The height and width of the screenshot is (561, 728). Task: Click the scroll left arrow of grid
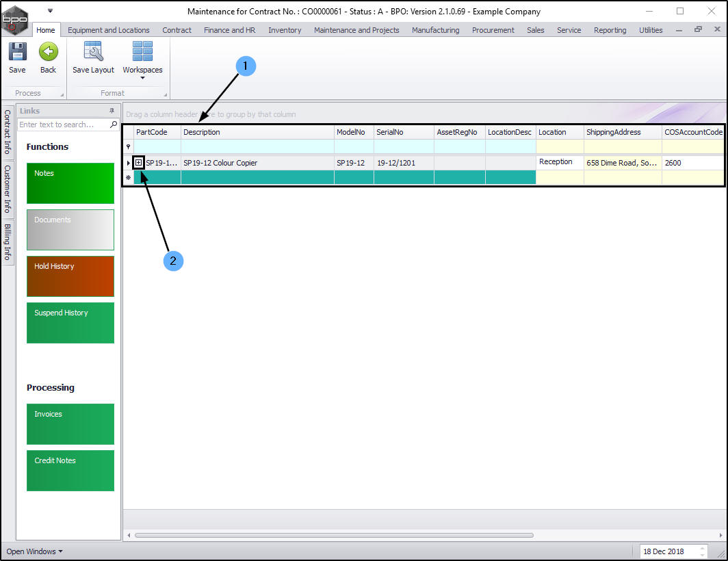(129, 536)
